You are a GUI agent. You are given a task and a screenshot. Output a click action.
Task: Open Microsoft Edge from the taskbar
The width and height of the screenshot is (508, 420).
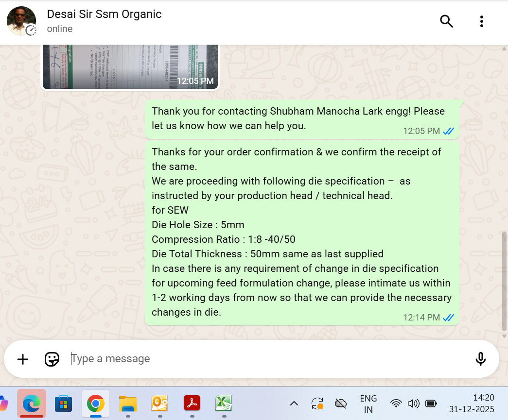[32, 403]
